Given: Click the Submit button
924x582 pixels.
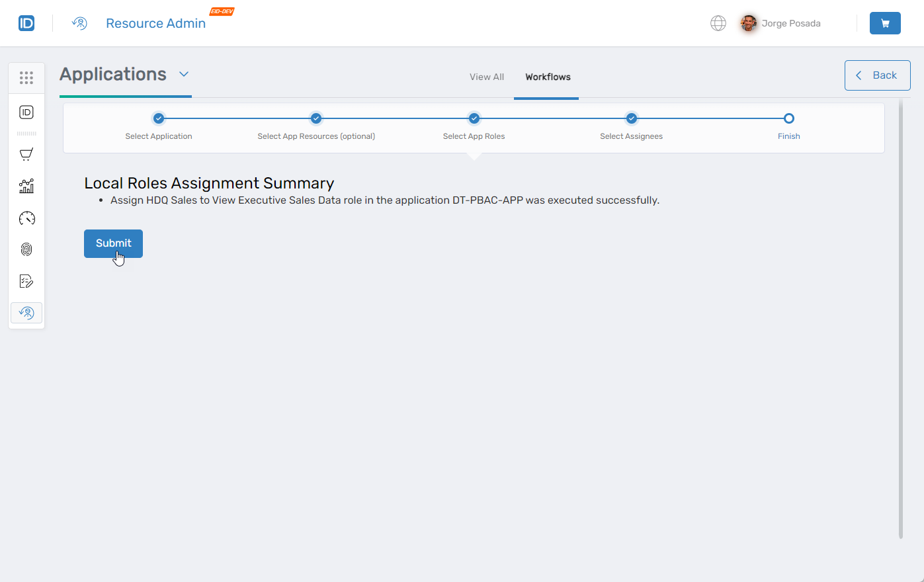Looking at the screenshot, I should pyautogui.click(x=113, y=243).
